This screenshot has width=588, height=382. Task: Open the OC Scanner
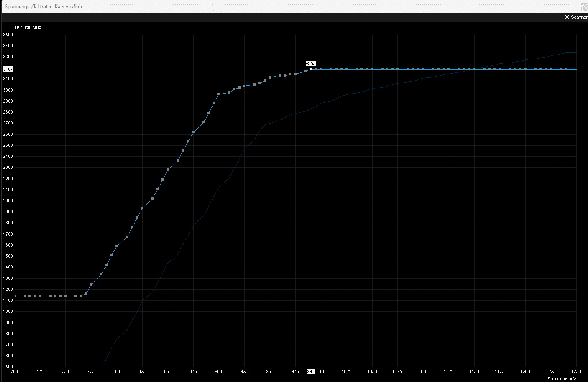(575, 17)
